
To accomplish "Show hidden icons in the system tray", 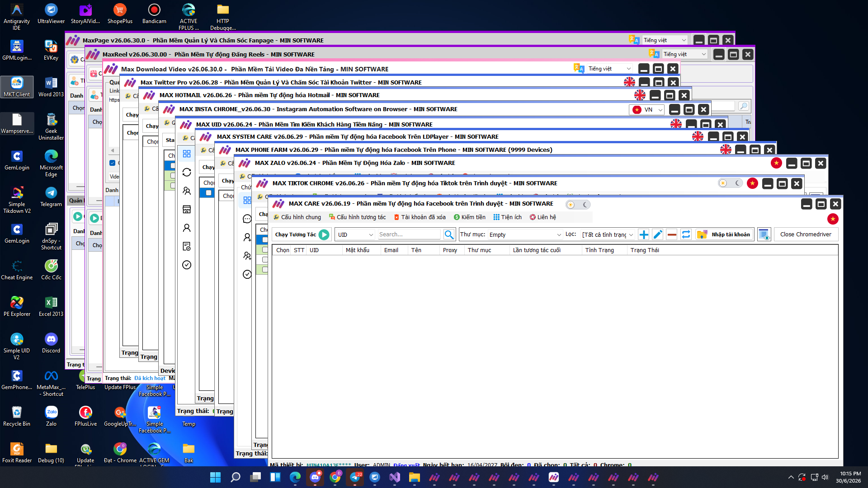I will coord(791,477).
